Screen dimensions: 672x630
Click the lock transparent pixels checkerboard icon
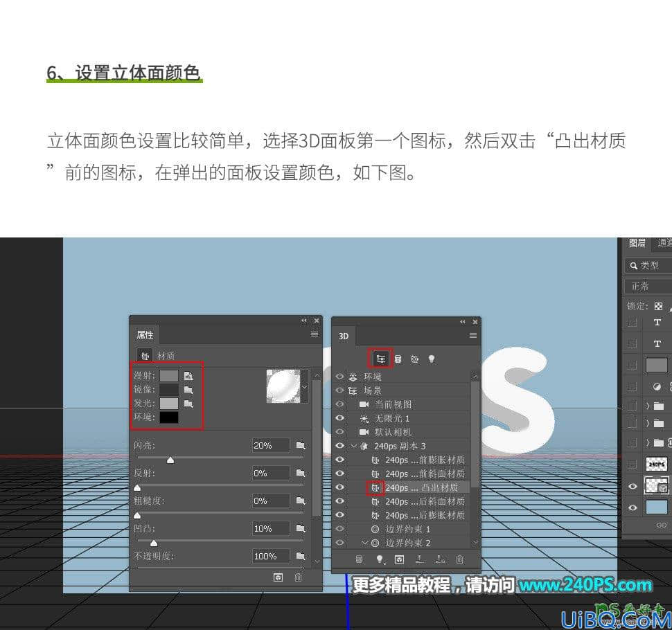pyautogui.click(x=658, y=306)
